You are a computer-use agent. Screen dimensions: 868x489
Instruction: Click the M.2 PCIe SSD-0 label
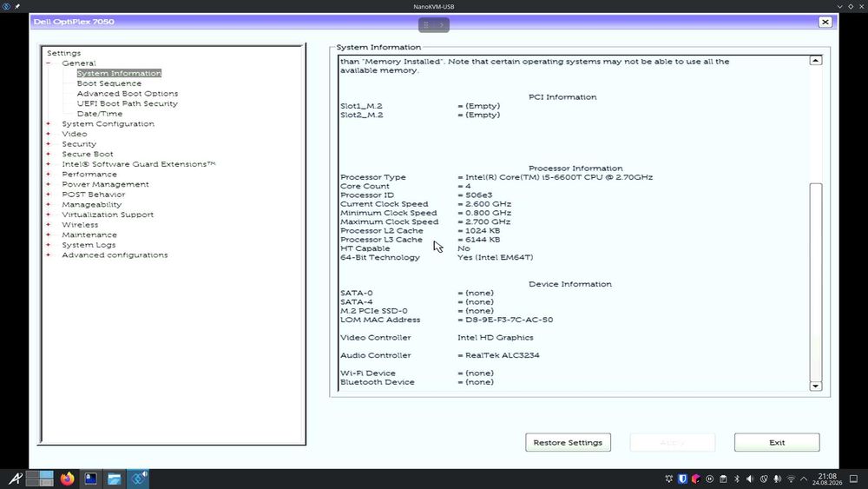[x=373, y=311]
